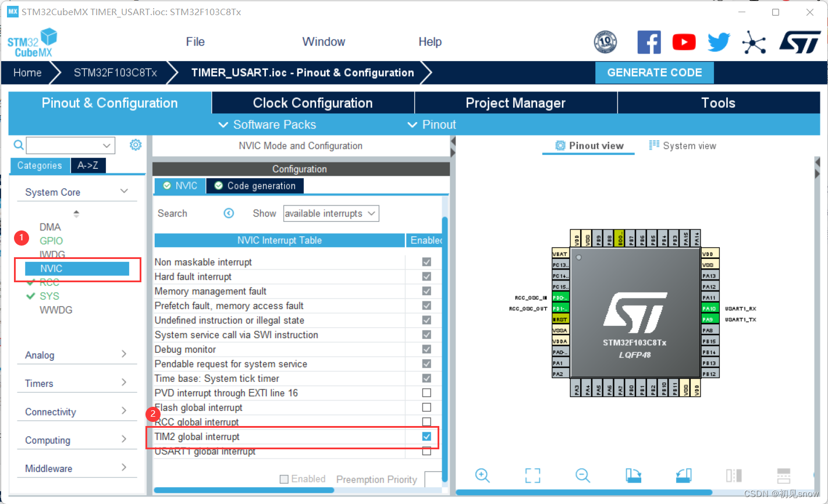This screenshot has height=504, width=828.
Task: Open the Facebook icon link
Action: pyautogui.click(x=649, y=42)
